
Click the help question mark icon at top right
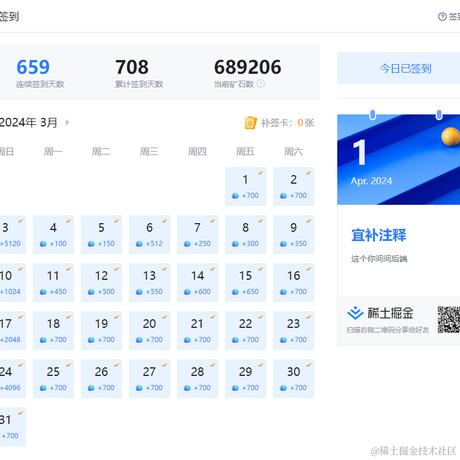tap(442, 16)
